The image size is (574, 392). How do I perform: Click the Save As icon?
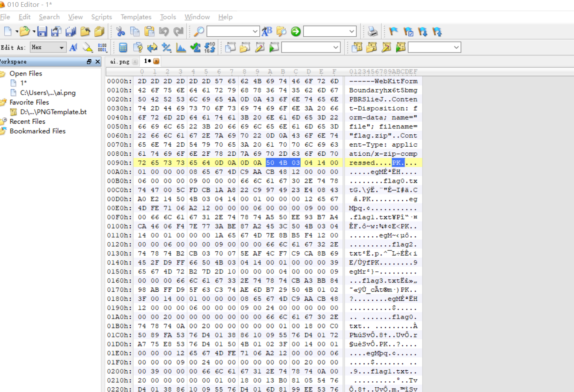point(56,31)
